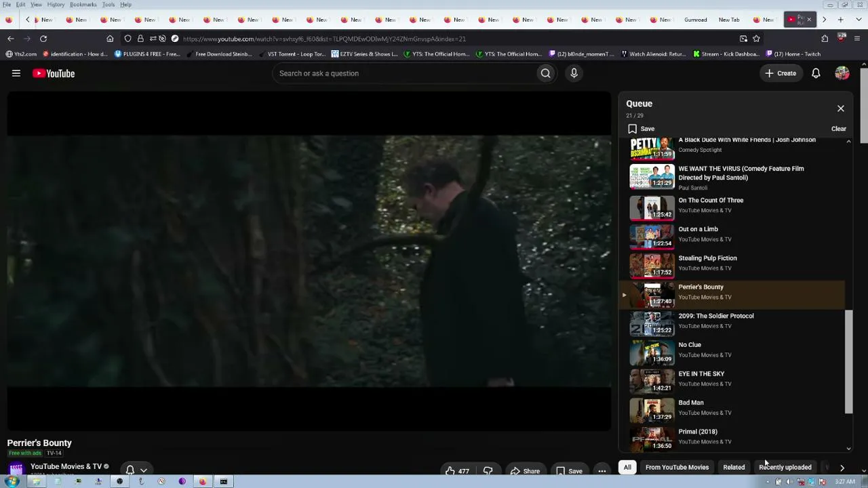
Task: Show next filter chips with arrow
Action: click(x=842, y=467)
